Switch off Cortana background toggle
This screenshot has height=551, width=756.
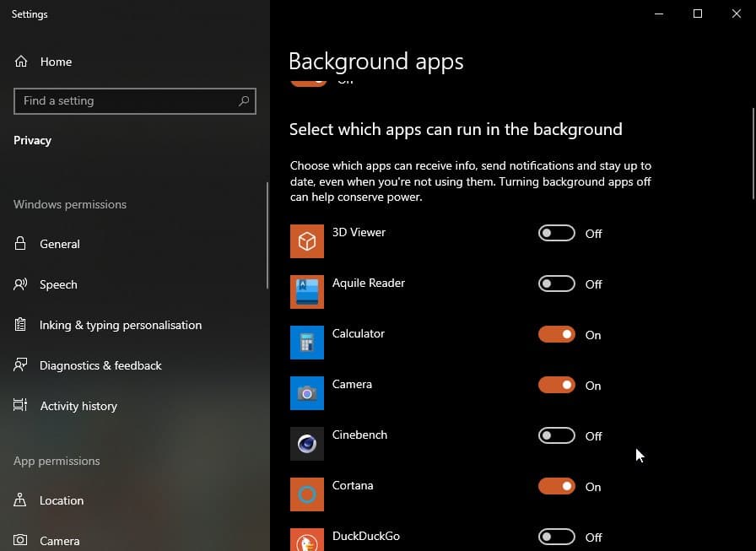(x=556, y=486)
